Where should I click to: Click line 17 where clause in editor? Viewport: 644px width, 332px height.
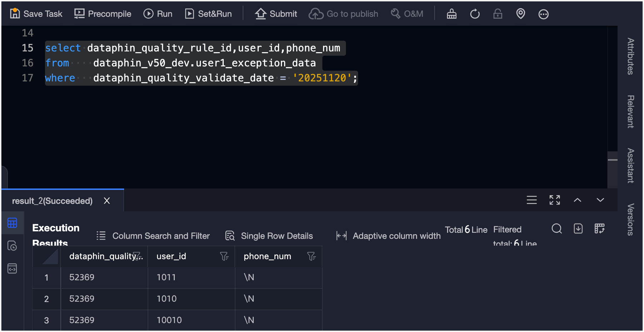(201, 78)
